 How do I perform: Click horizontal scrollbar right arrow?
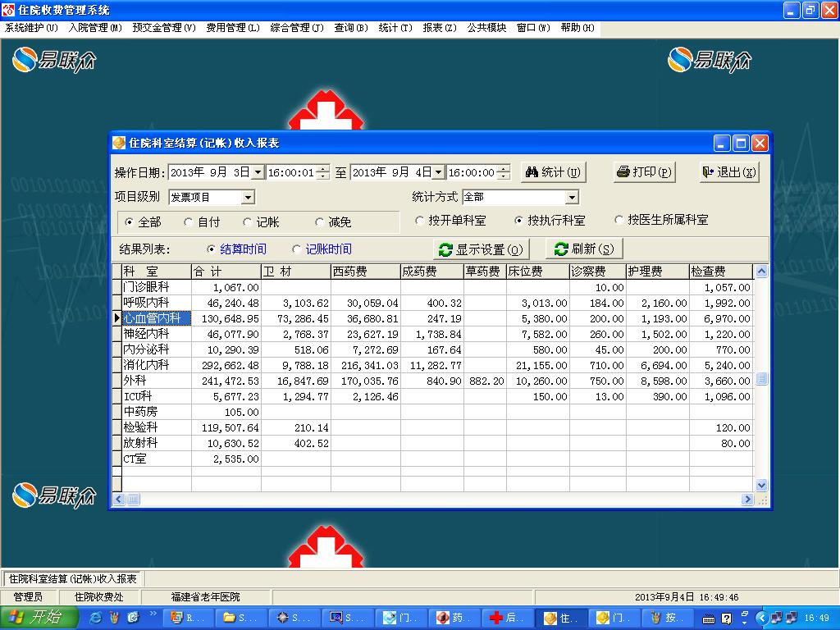pos(747,500)
